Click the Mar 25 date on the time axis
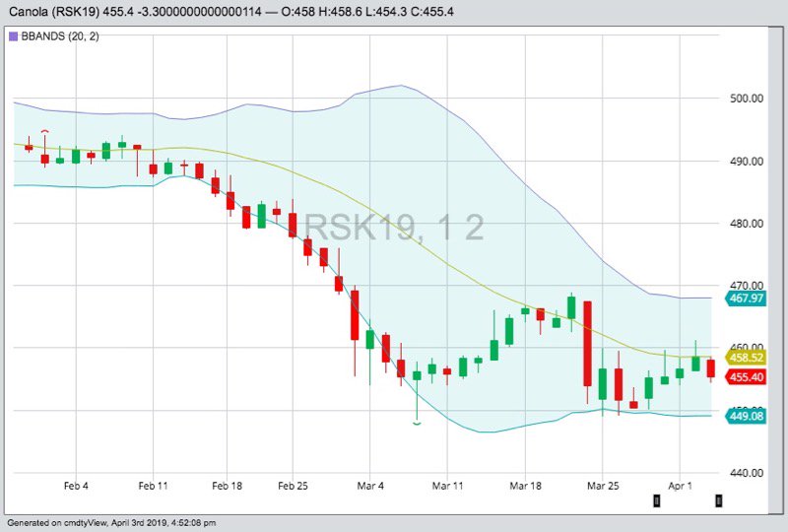The image size is (788, 532). tap(603, 487)
